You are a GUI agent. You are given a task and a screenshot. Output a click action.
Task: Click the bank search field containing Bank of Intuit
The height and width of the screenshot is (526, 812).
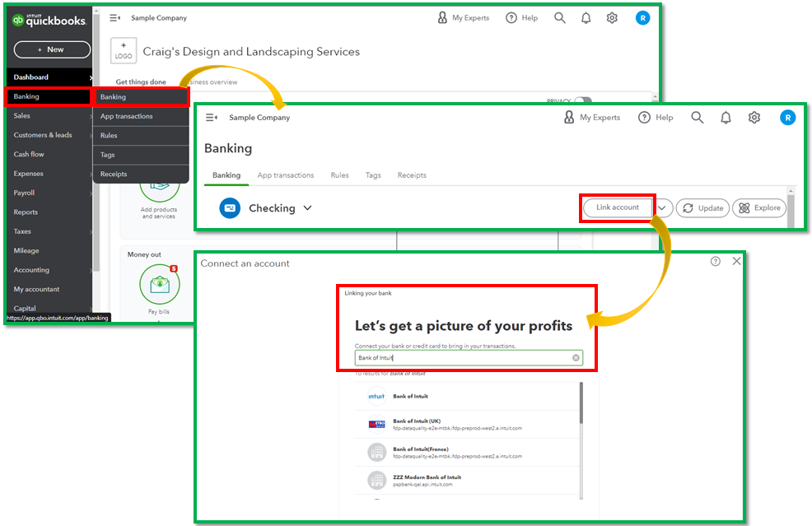(469, 358)
